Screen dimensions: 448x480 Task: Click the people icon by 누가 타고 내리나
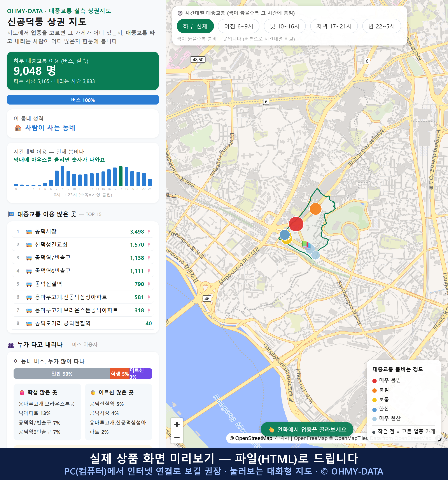[11, 345]
